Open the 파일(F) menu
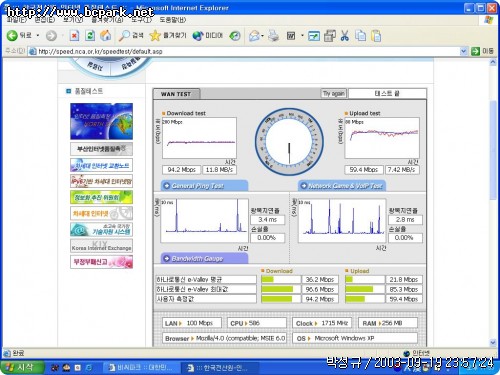This screenshot has width=500, height=375. click(17, 20)
